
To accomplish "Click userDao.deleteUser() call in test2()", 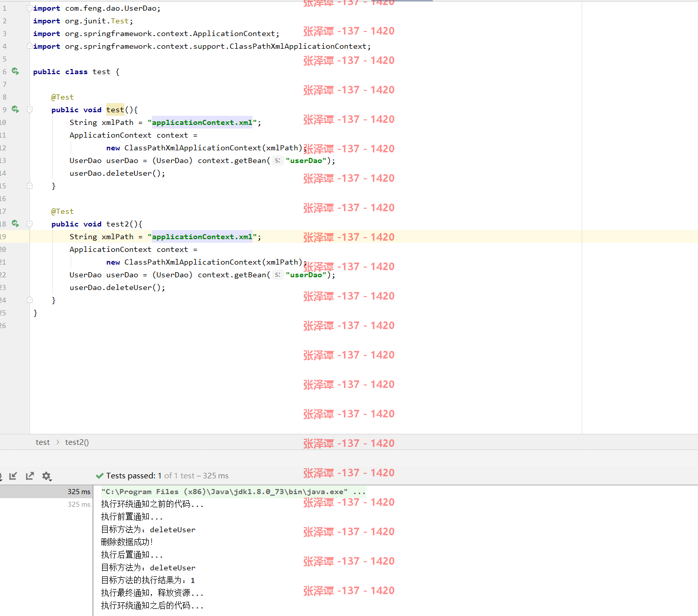I will [x=117, y=287].
